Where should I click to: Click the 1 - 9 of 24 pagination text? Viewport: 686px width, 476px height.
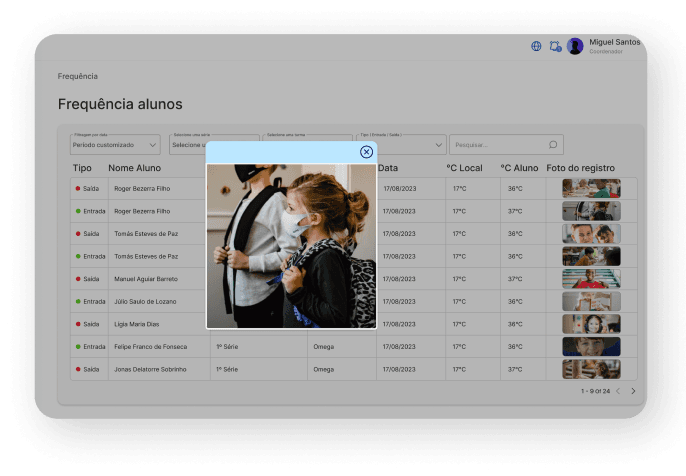coord(595,391)
